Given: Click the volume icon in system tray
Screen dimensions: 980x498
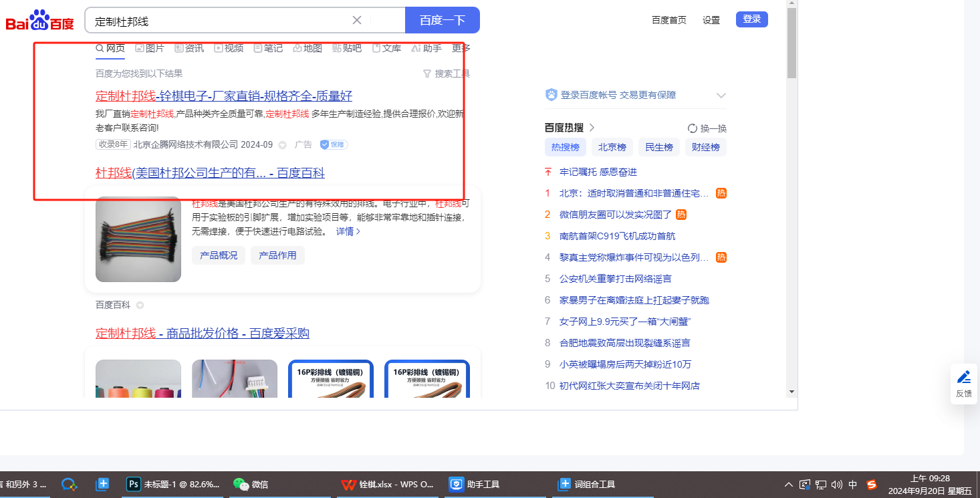Looking at the screenshot, I should [x=836, y=485].
